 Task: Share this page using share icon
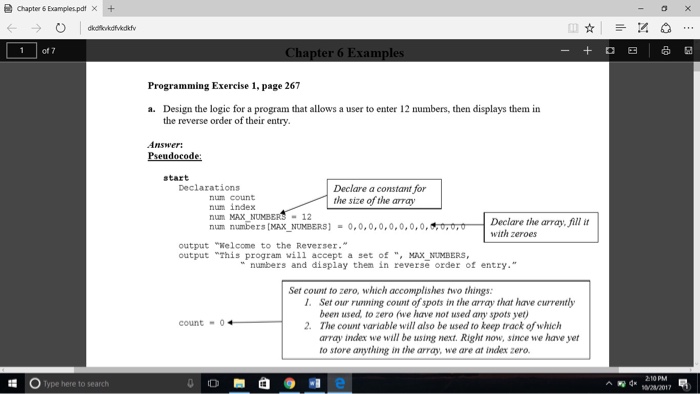point(666,28)
